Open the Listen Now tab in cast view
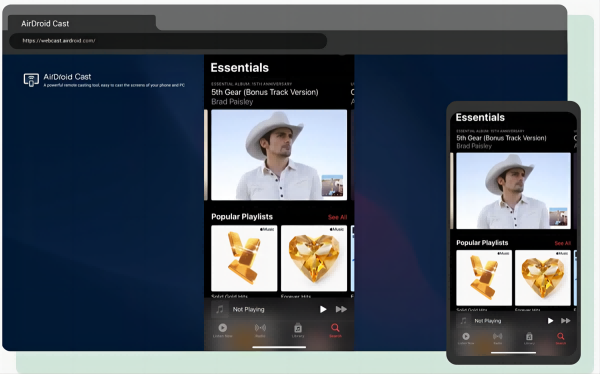Viewport: 600px width, 374px height. point(222,330)
